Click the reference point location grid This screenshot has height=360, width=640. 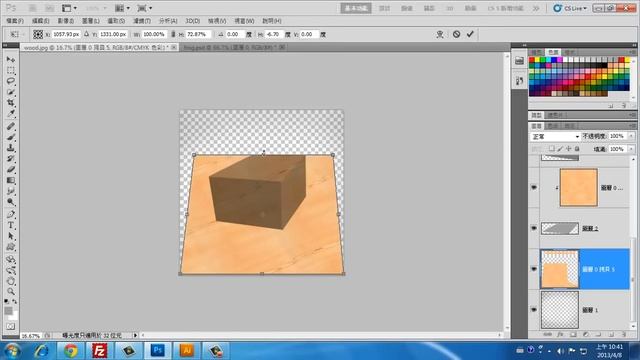coord(38,34)
